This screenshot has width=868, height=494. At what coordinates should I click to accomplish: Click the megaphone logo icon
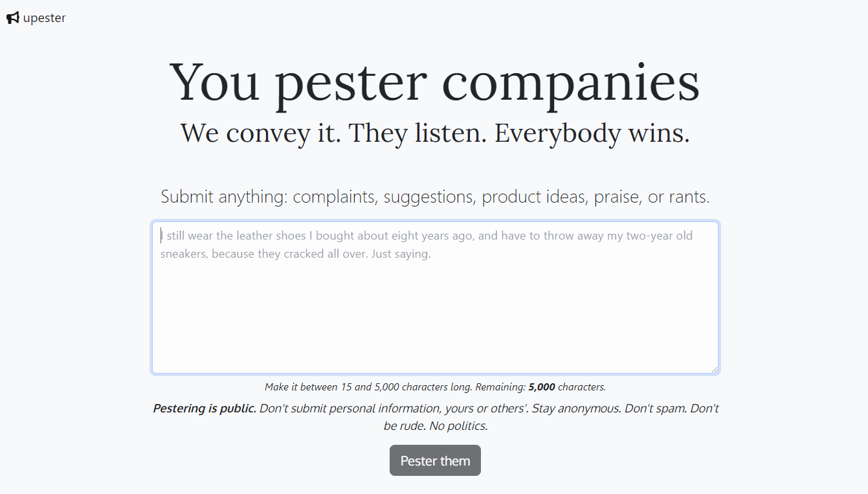(x=12, y=17)
